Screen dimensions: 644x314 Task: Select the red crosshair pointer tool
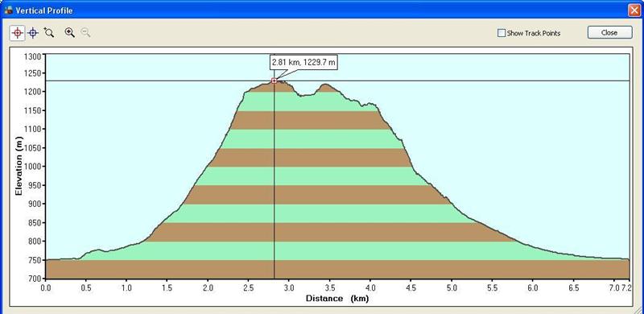(x=17, y=33)
